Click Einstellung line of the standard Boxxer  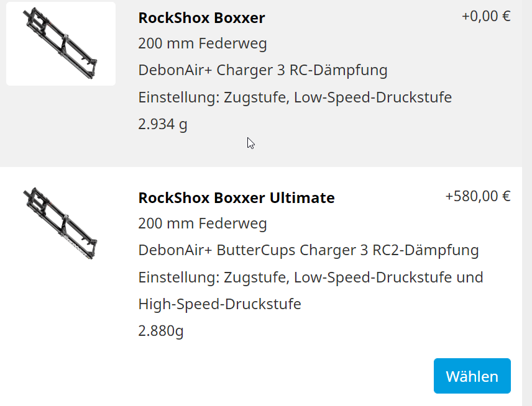(295, 97)
